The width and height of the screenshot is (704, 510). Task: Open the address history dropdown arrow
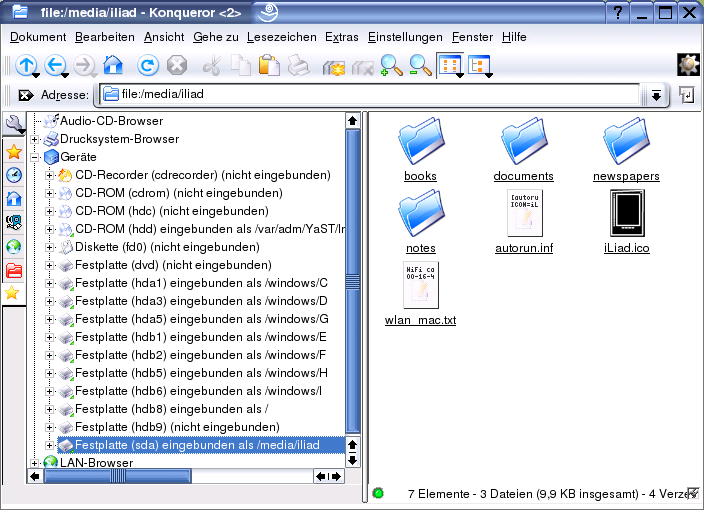click(656, 95)
